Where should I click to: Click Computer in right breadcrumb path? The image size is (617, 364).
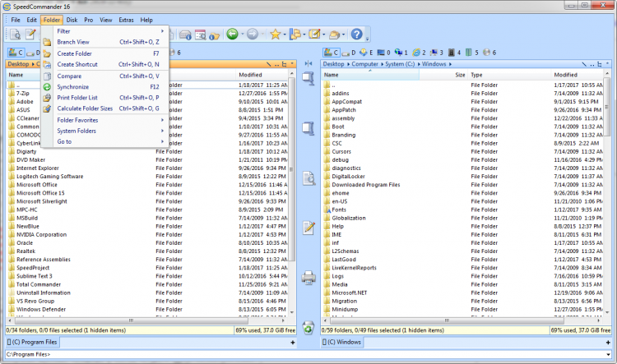(x=364, y=64)
